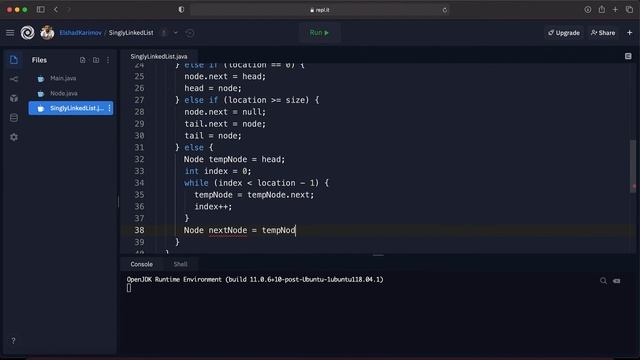640x360 pixels.
Task: Open the help question mark icon
Action: 13,340
